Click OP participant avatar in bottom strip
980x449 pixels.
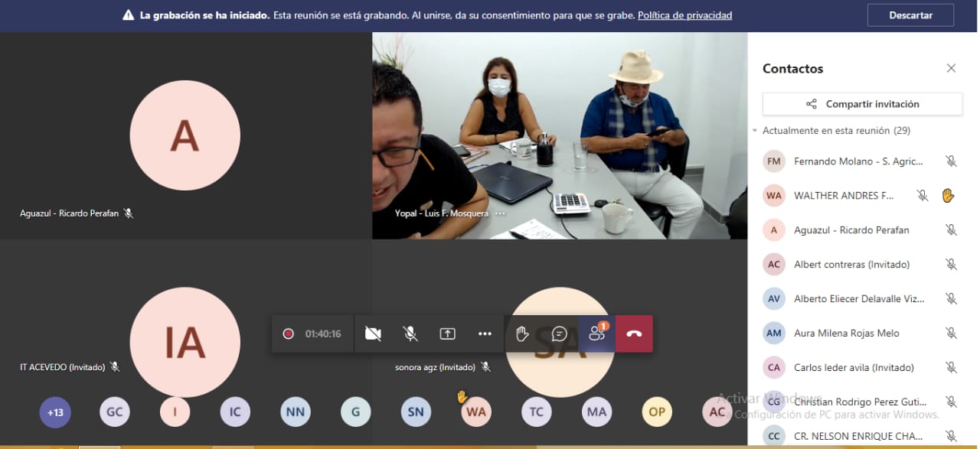click(657, 412)
